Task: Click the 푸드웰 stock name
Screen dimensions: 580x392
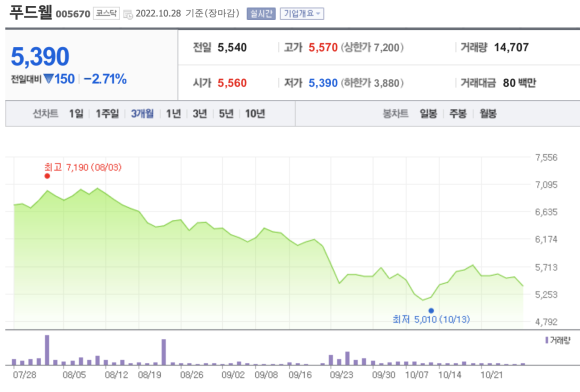Action: [x=31, y=12]
